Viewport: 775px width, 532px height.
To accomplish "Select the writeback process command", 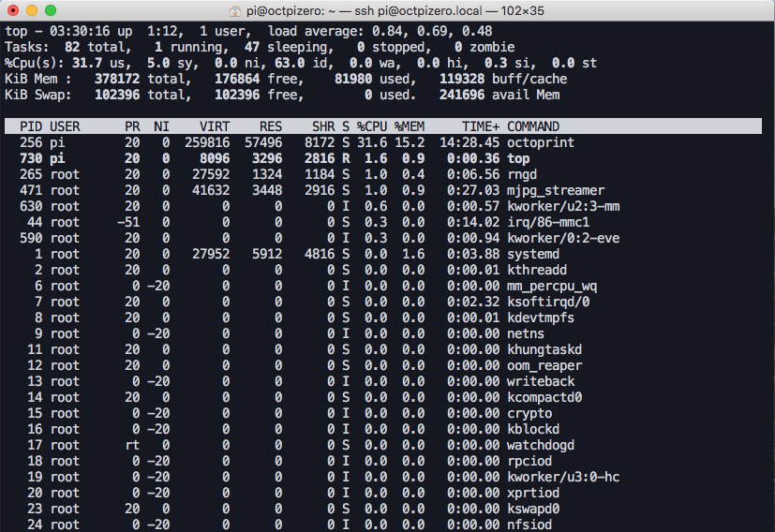I will click(541, 381).
